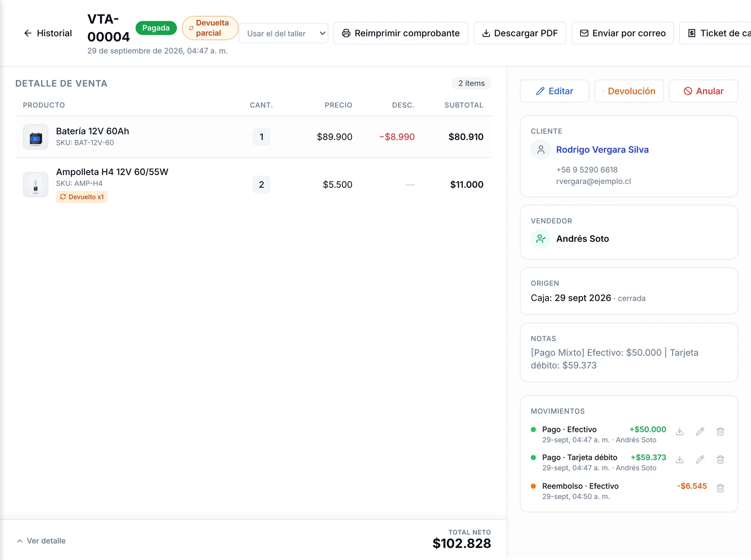Screen dimensions: 751x560
Task: Expand 'Ver detalle' totals breakdown
Action: pos(41,541)
